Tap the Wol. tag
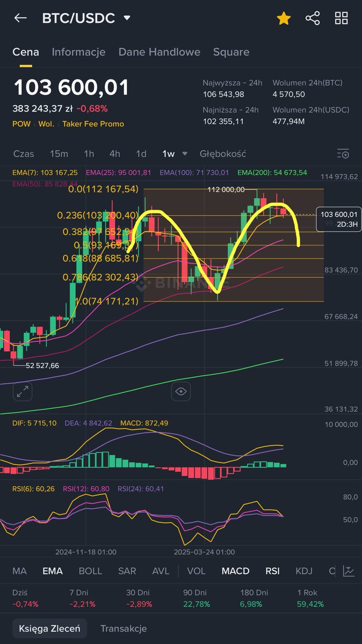The width and height of the screenshot is (362, 644). tap(46, 124)
